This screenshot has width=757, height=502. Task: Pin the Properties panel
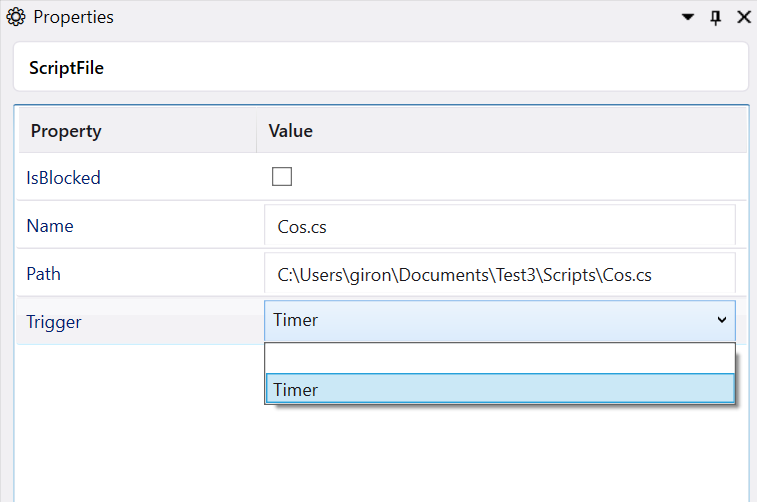(x=715, y=17)
